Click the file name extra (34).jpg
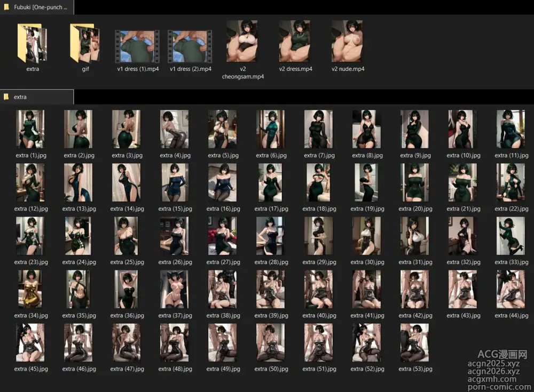Viewport: 534px width, 392px height. 31,316
